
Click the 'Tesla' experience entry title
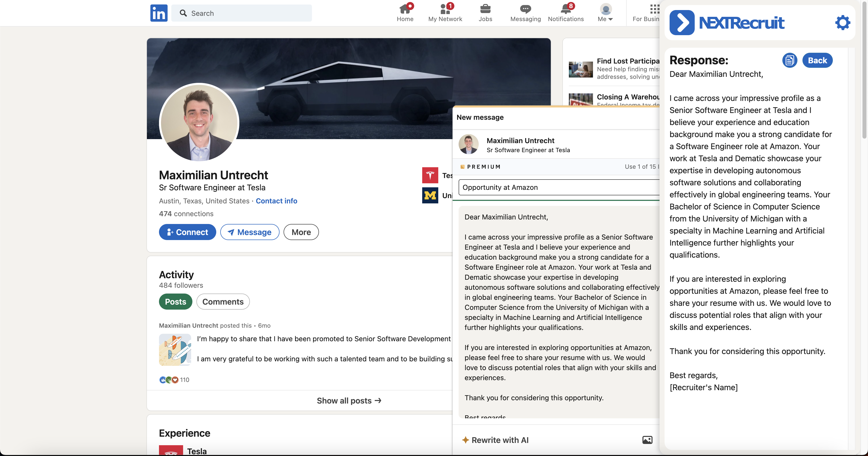click(x=197, y=451)
